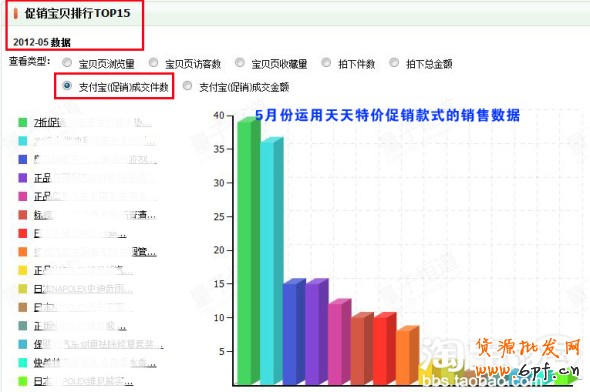Click the purple bar in the chart
Viewport: 590px width, 392px height.
[x=317, y=332]
